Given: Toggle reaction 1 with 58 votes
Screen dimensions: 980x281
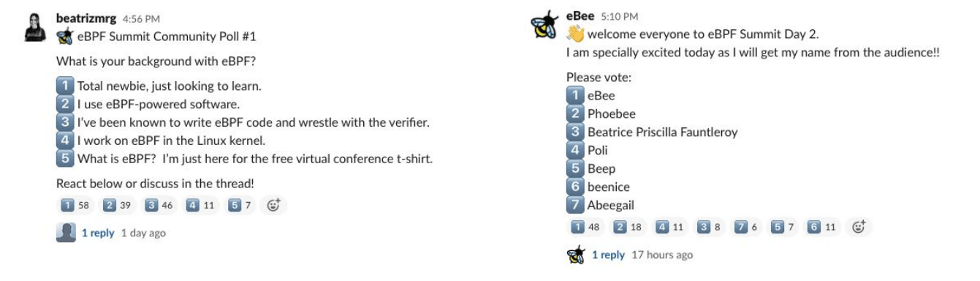Looking at the screenshot, I should click(75, 206).
